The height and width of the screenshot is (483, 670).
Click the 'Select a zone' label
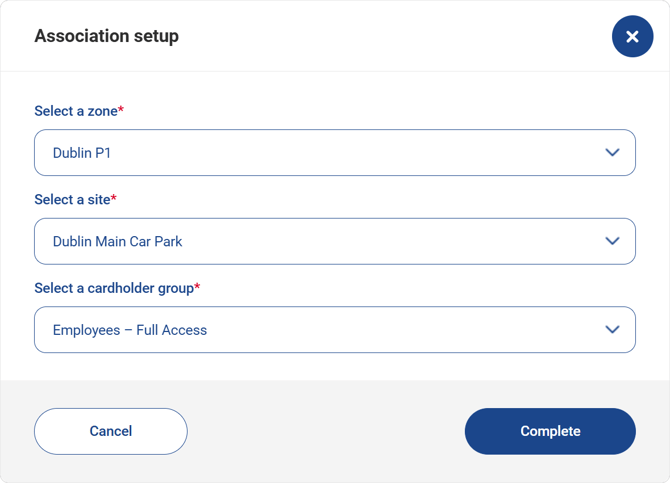[75, 111]
